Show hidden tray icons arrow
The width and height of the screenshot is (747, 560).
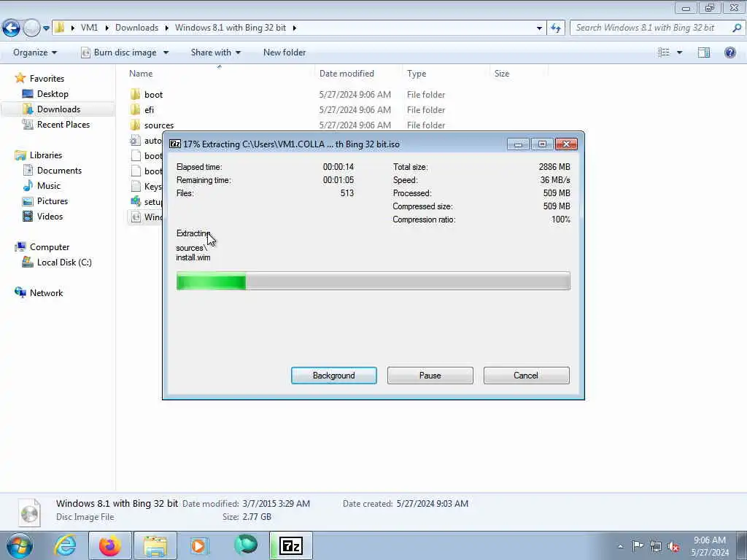coord(620,546)
